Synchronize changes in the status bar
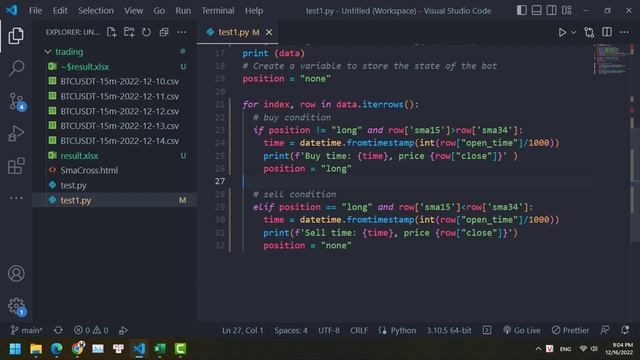This screenshot has width=640, height=360. pos(58,330)
